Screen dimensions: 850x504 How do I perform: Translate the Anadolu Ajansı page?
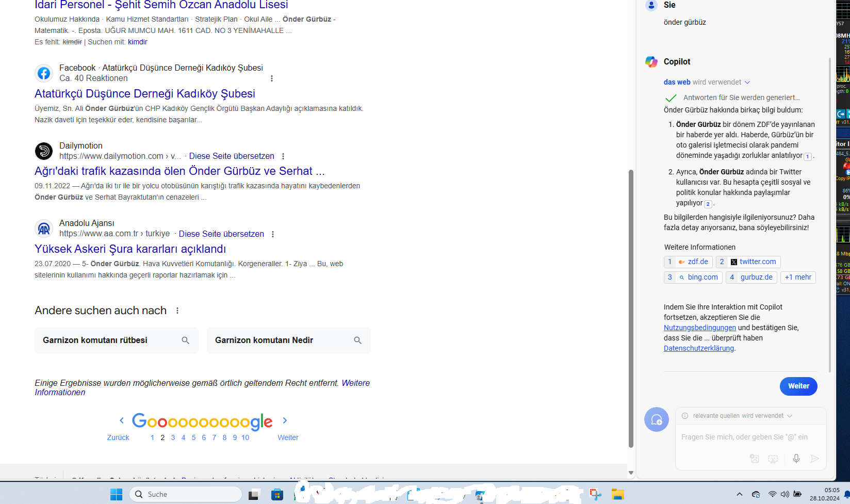pyautogui.click(x=221, y=234)
